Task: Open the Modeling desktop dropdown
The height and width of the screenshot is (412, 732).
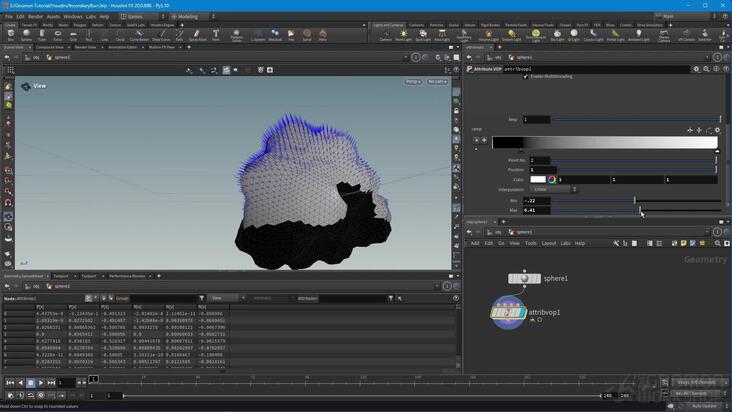Action: click(191, 16)
